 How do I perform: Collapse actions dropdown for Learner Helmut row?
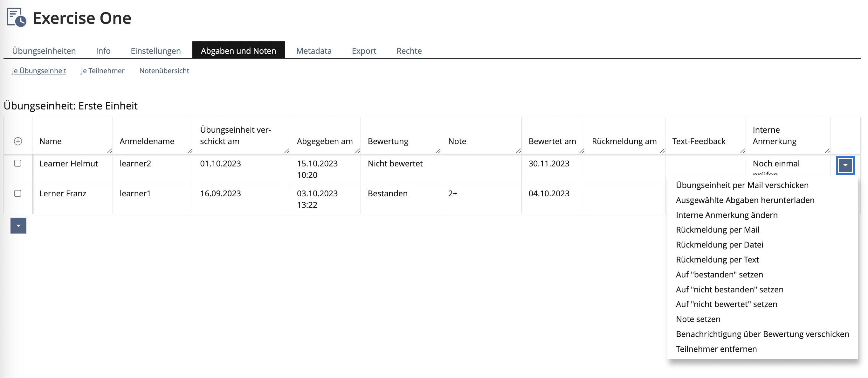[x=845, y=165]
